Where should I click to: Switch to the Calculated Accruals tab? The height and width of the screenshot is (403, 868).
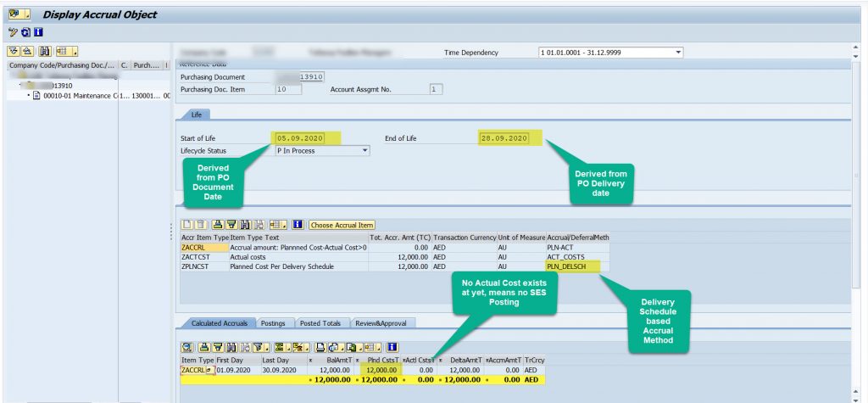(220, 323)
